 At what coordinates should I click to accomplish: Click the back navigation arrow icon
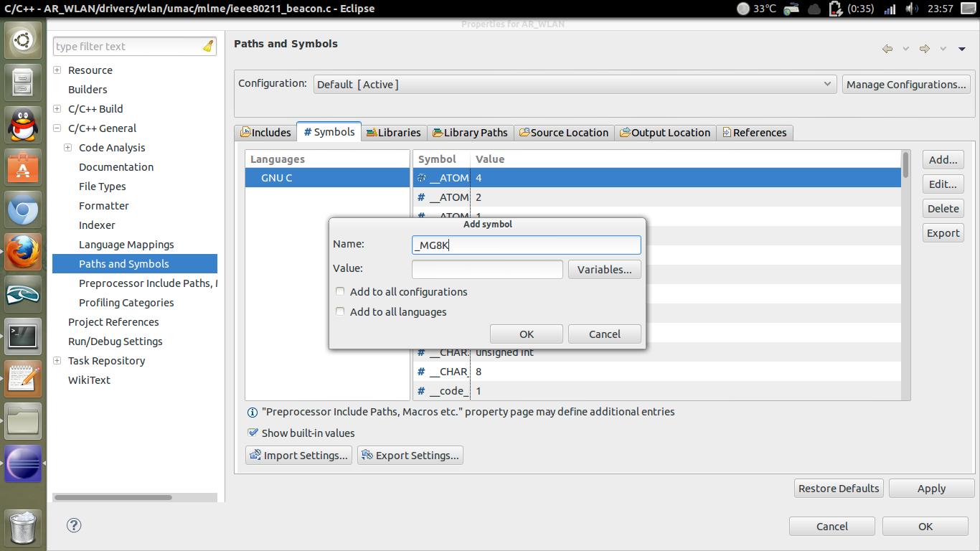tap(887, 49)
